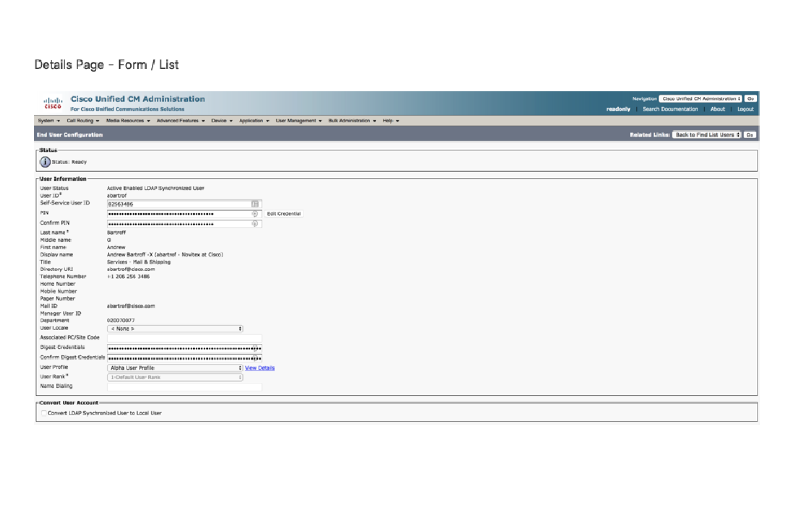Screen dimensions: 812x508
Task: Click the Display name value Andrew Bartroff
Action: point(165,255)
